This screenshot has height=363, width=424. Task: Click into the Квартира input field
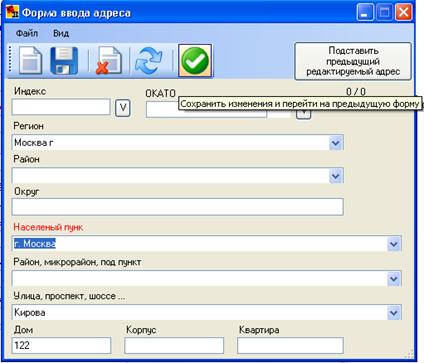(290, 345)
